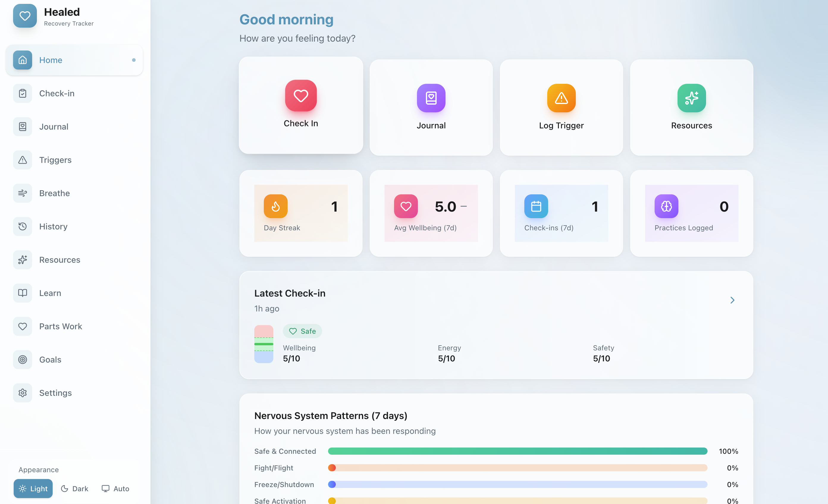This screenshot has width=828, height=504.
Task: Click the Day Streak flame icon
Action: coord(275,206)
